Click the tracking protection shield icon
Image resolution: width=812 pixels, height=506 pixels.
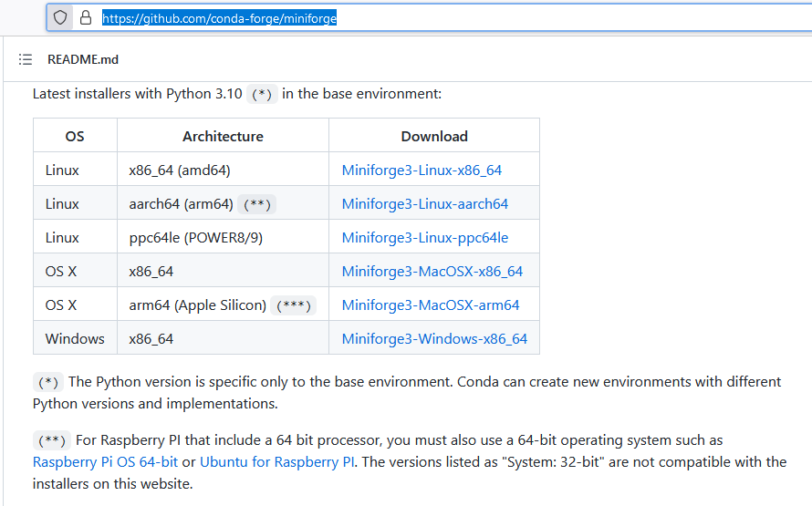pos(60,18)
